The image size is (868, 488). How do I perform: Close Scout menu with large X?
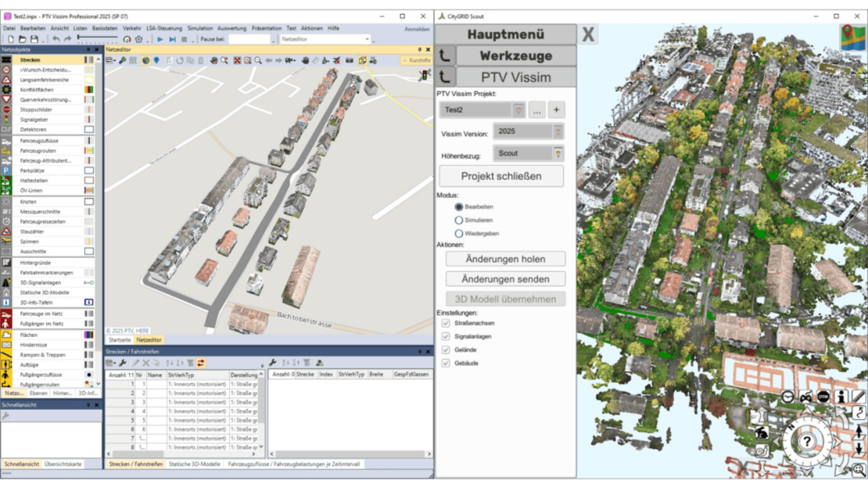tap(588, 34)
